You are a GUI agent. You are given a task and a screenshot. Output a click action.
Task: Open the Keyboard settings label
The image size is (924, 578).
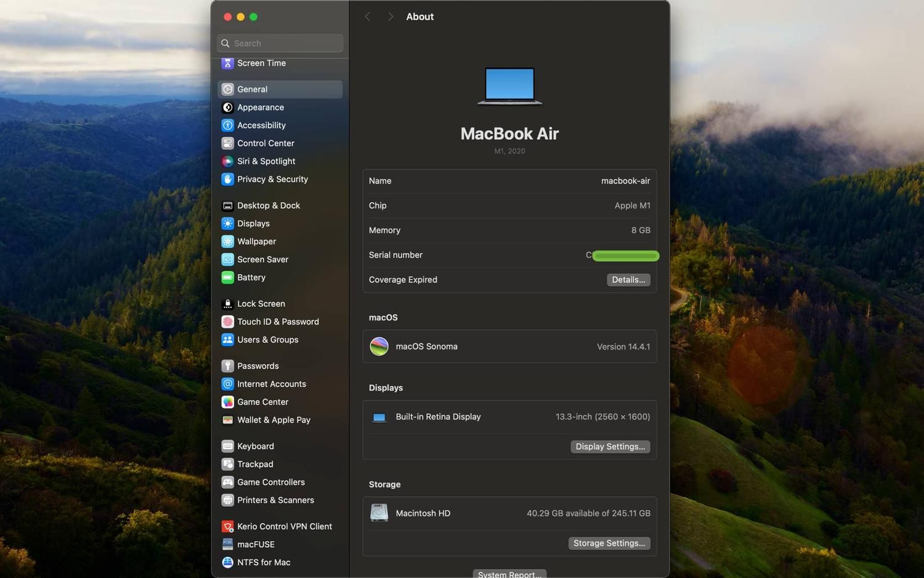pos(256,446)
